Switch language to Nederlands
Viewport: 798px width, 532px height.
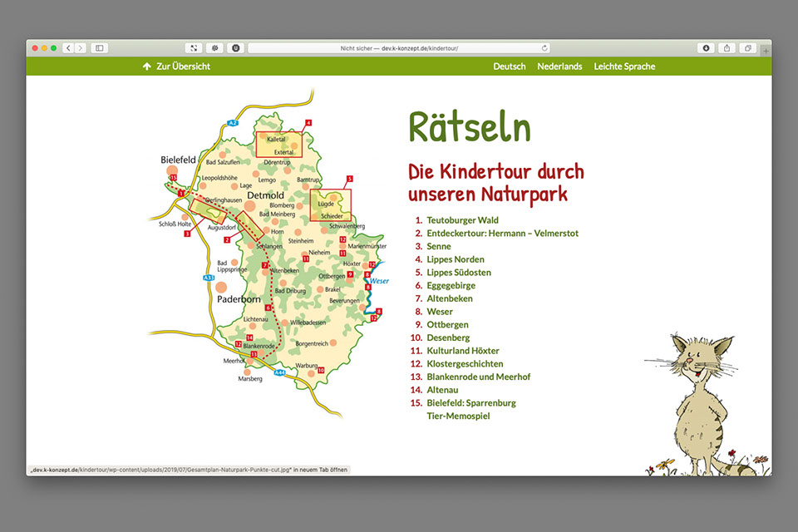tap(559, 66)
